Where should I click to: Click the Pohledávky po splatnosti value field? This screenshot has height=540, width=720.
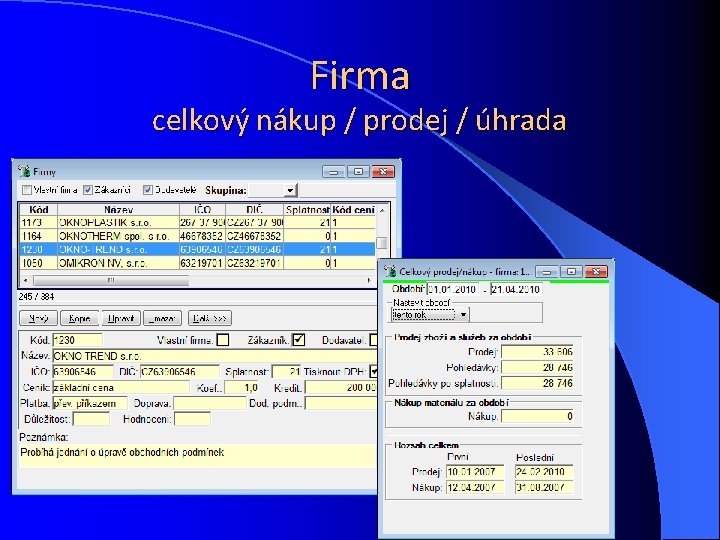(537, 383)
